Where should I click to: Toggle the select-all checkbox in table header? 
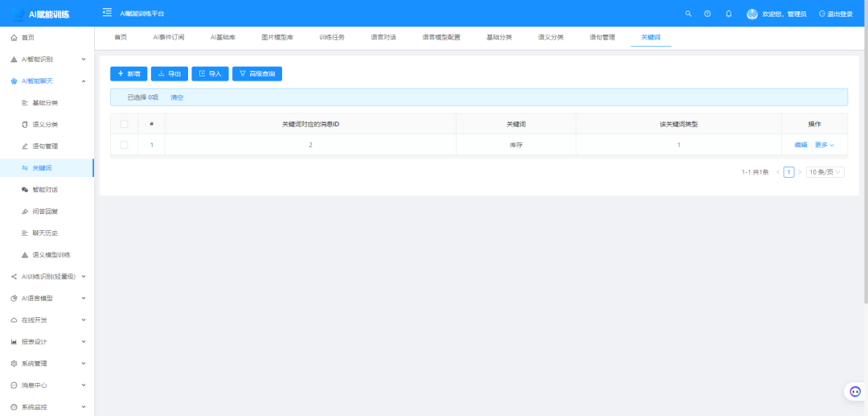tap(124, 124)
